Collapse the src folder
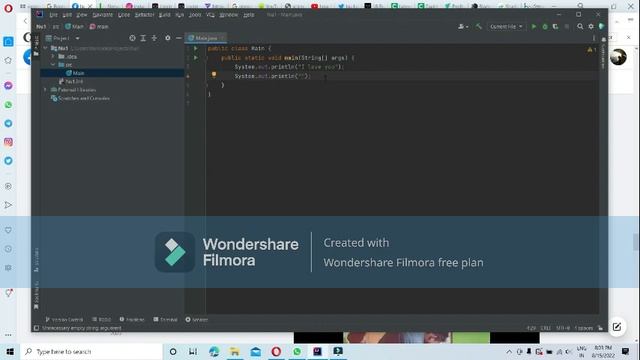 coord(53,64)
